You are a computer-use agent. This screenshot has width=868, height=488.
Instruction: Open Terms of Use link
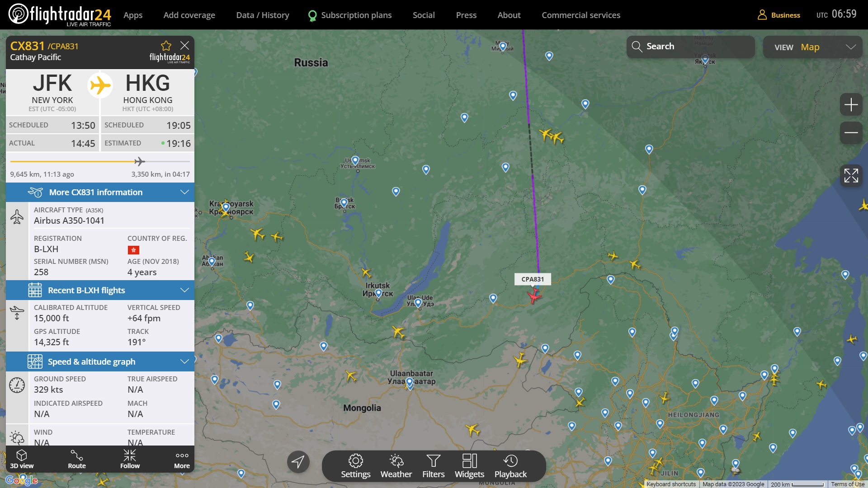pyautogui.click(x=848, y=484)
